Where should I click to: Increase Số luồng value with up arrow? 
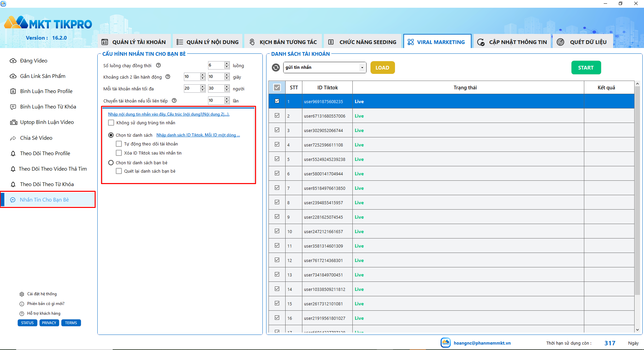click(x=227, y=63)
